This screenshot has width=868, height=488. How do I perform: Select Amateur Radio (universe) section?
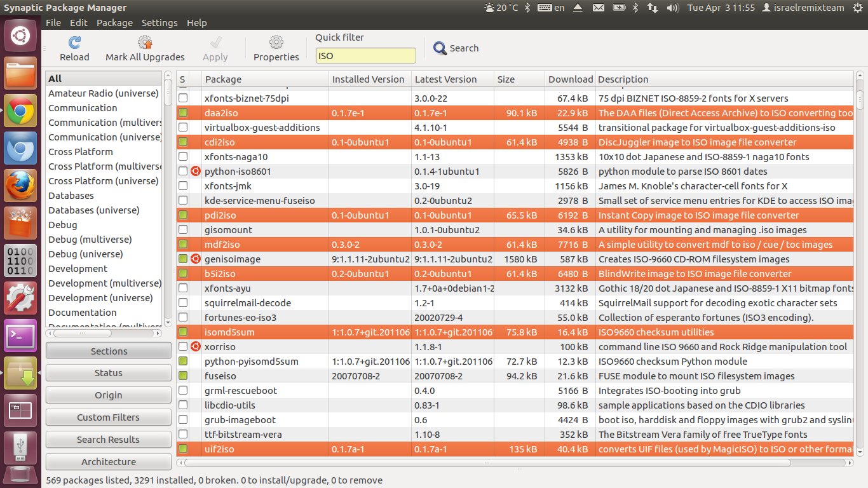(x=104, y=93)
